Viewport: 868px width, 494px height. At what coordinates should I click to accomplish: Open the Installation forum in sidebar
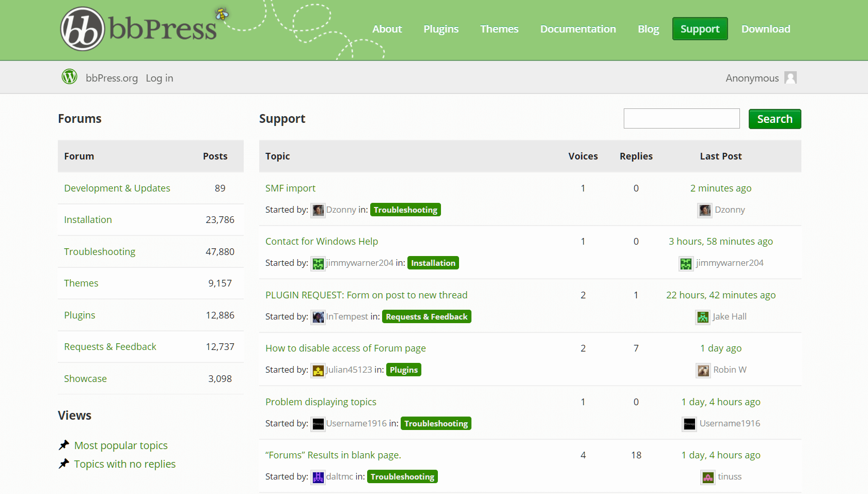[88, 219]
